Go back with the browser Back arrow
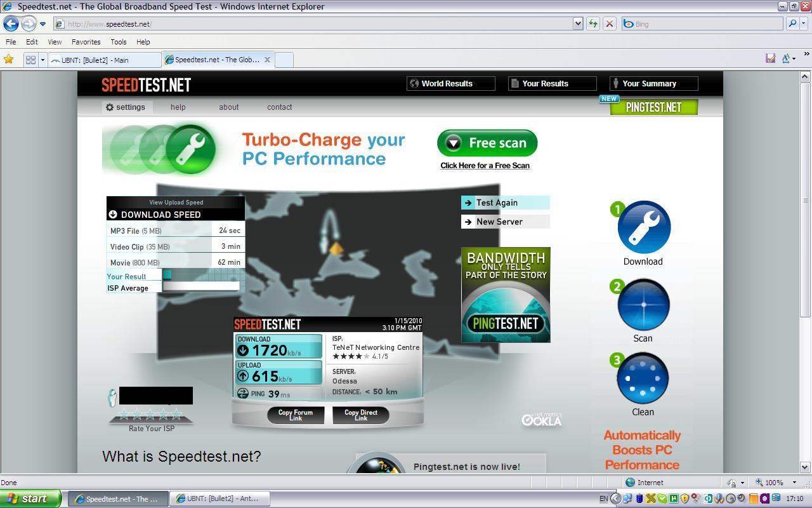This screenshot has height=508, width=812. (11, 24)
